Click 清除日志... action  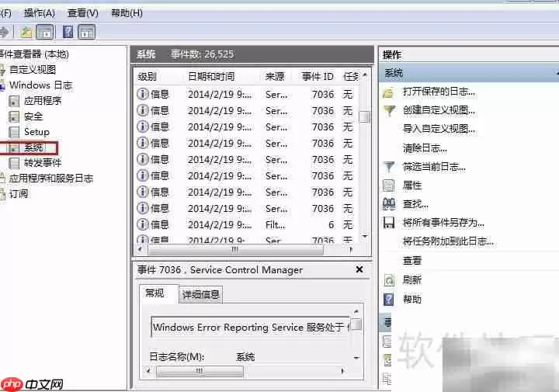pos(425,148)
